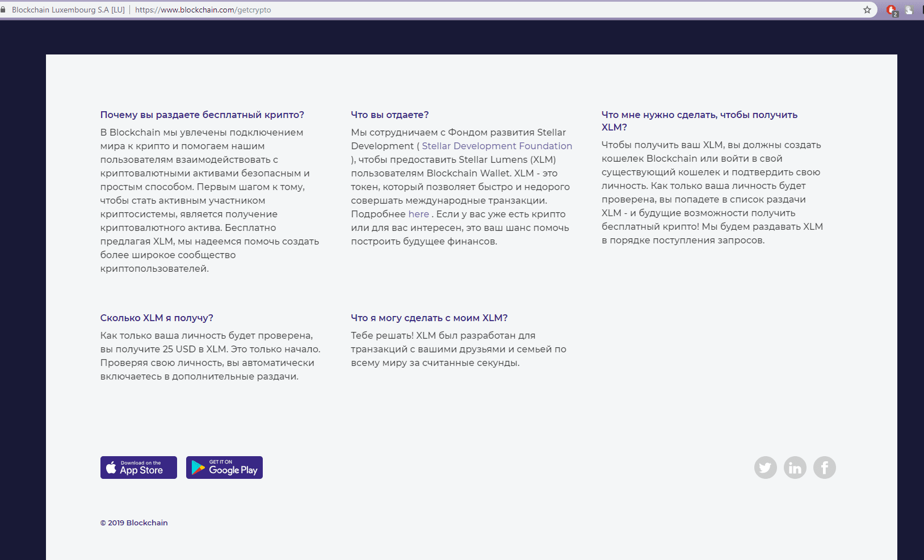The image size is (924, 560).
Task: Click the blockchain.com/getcrypto URL in address bar
Action: tap(203, 10)
